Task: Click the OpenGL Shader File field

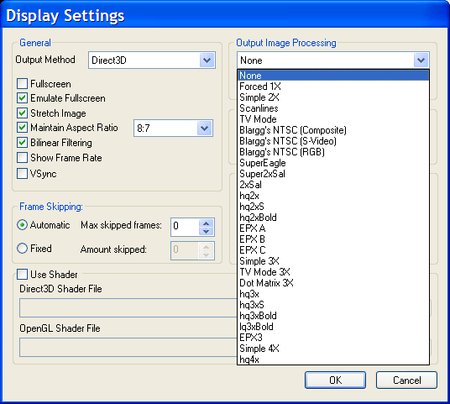Action: tap(128, 347)
